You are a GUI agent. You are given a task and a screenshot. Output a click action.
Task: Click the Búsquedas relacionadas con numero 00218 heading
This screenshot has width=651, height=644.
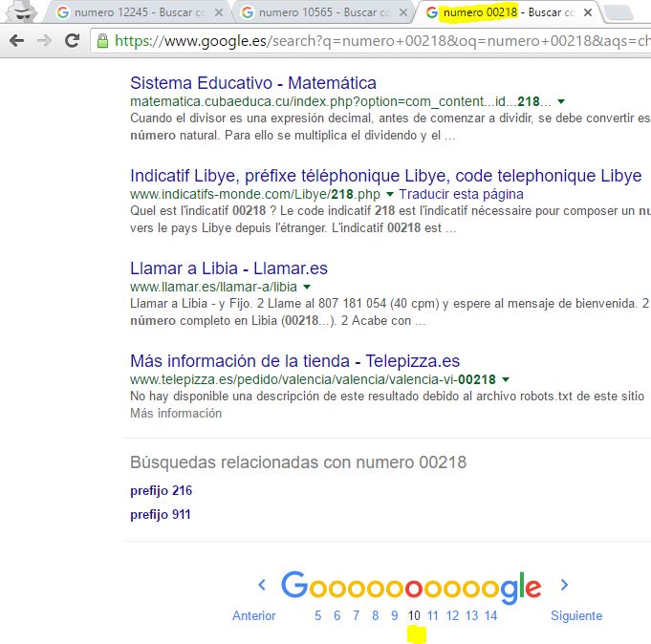(x=298, y=462)
